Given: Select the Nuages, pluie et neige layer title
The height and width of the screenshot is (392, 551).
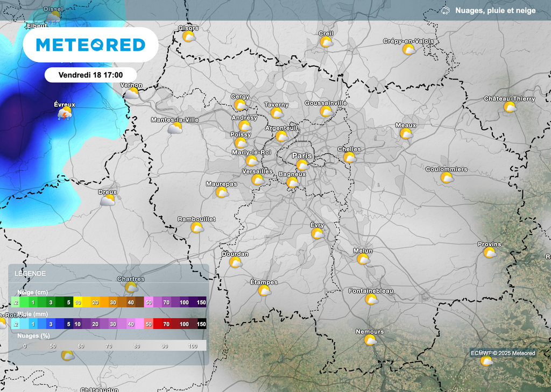Looking at the screenshot, I should [x=495, y=10].
